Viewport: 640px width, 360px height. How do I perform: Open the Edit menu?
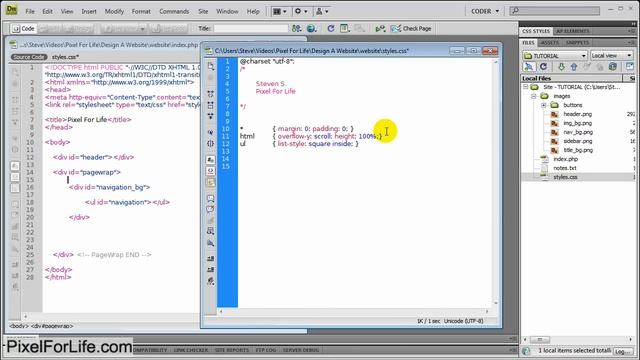47,11
